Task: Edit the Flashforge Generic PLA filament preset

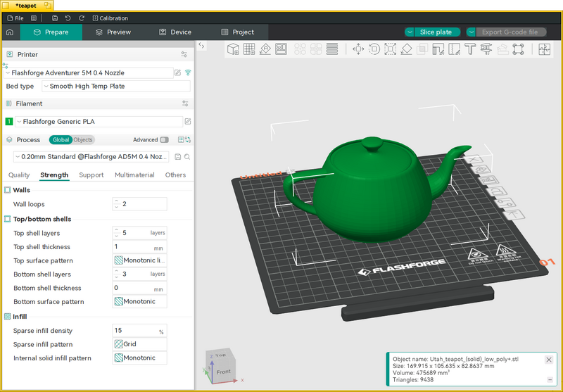Action: pyautogui.click(x=187, y=122)
